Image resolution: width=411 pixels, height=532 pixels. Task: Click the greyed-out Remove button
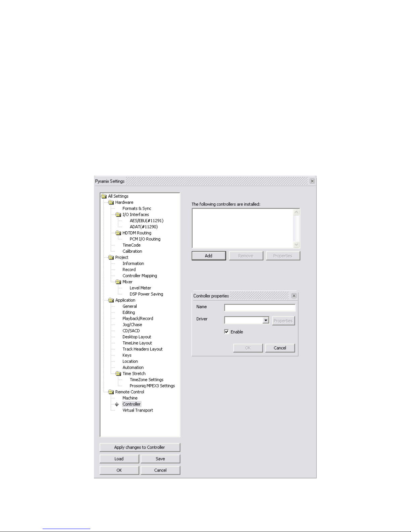[x=246, y=256]
